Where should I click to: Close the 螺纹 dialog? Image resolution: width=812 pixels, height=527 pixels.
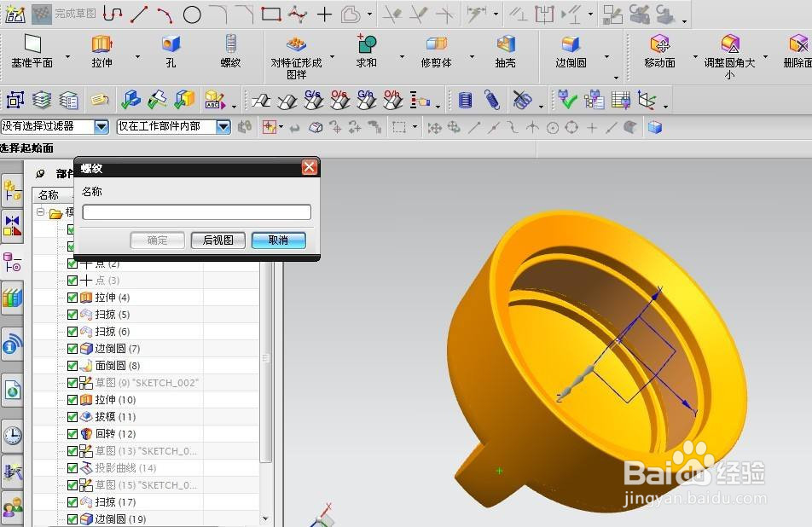click(309, 167)
